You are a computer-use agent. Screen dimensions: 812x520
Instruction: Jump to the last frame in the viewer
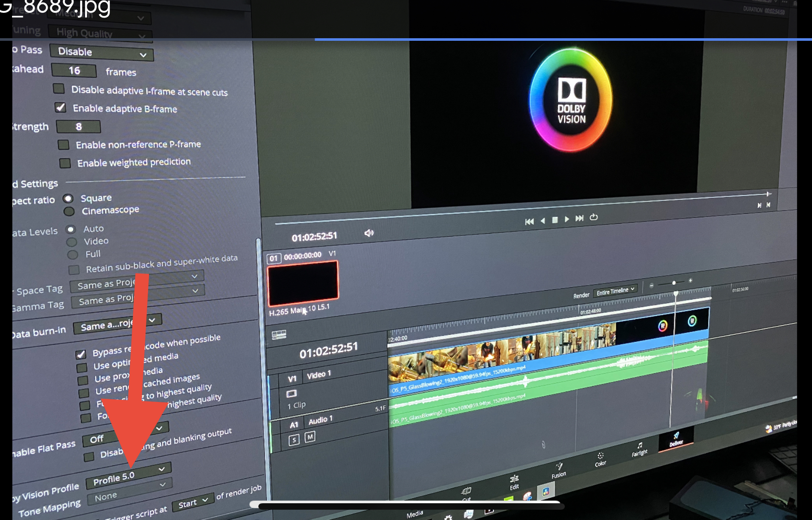click(579, 218)
